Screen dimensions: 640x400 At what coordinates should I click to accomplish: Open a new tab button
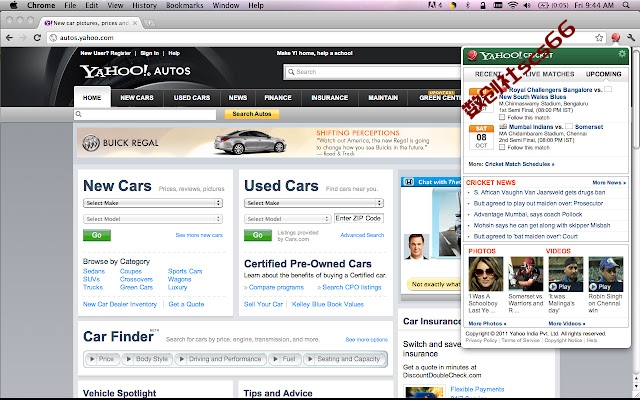tap(149, 23)
